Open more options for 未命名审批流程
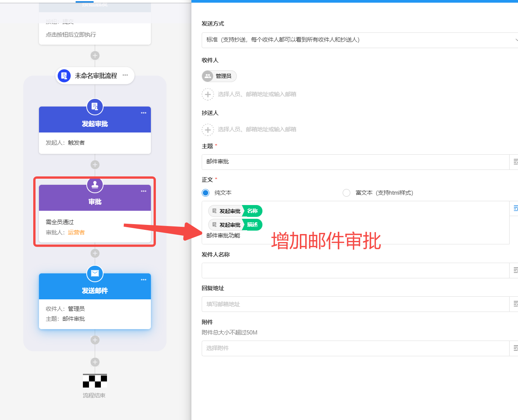 pos(125,75)
